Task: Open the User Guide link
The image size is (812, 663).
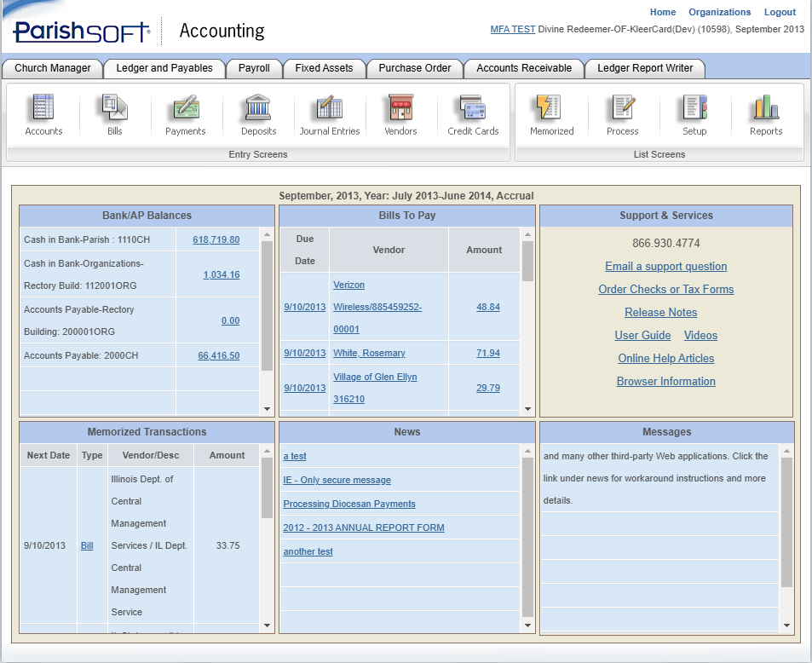Action: click(x=642, y=335)
